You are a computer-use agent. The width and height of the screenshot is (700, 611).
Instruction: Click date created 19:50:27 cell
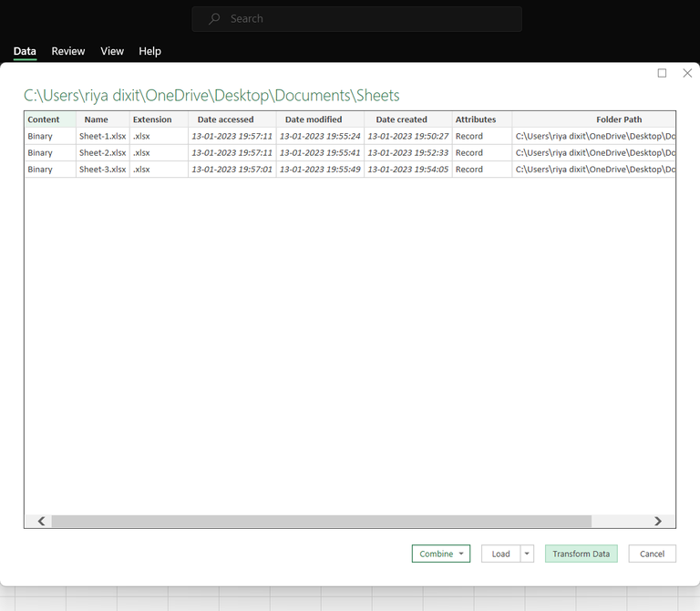[408, 136]
